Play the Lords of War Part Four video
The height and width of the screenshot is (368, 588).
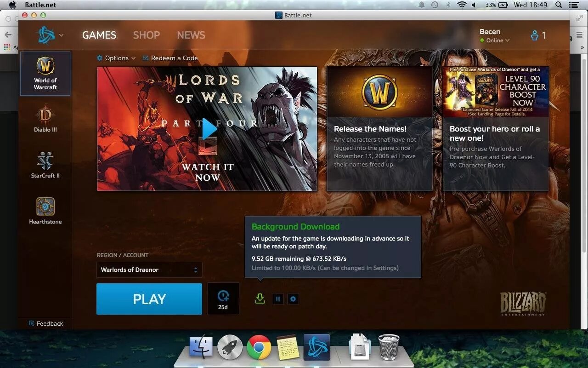[x=209, y=129]
